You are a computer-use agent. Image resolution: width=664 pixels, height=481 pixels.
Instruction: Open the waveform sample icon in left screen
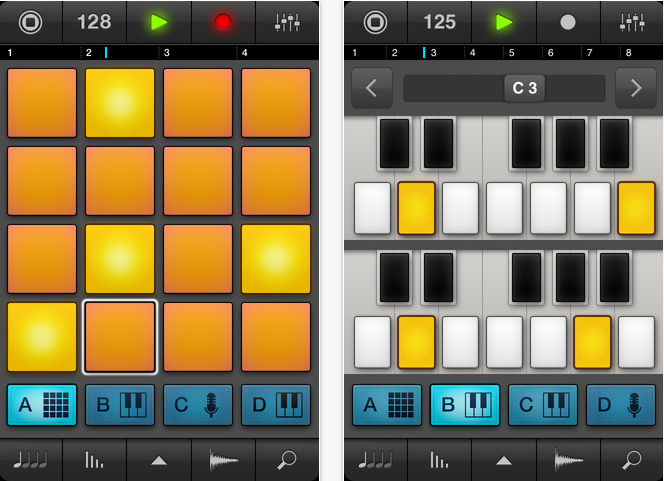pos(223,460)
